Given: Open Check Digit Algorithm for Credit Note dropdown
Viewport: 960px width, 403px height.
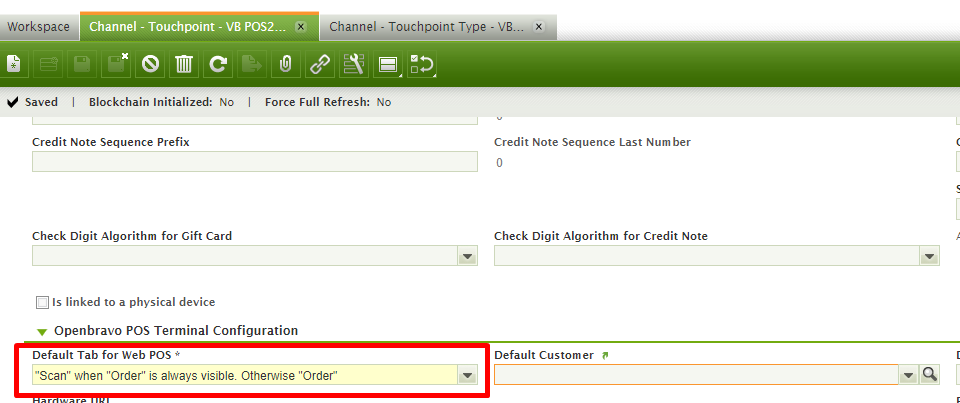Looking at the screenshot, I should click(929, 256).
